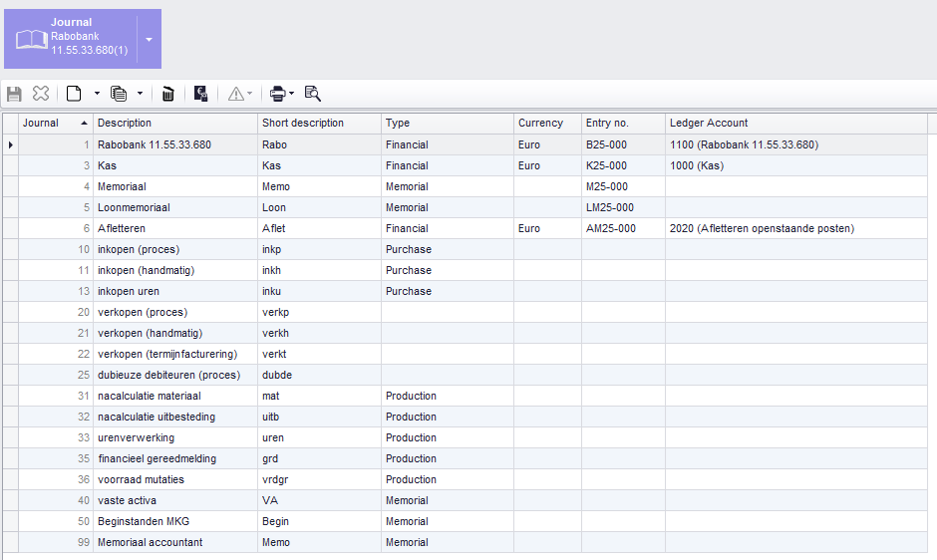Click the short description dubde cell
This screenshot has height=560, width=937.
[x=320, y=375]
